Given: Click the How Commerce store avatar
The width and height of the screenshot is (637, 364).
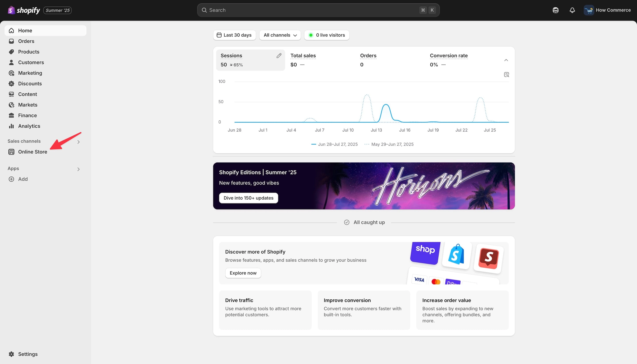Looking at the screenshot, I should [589, 10].
